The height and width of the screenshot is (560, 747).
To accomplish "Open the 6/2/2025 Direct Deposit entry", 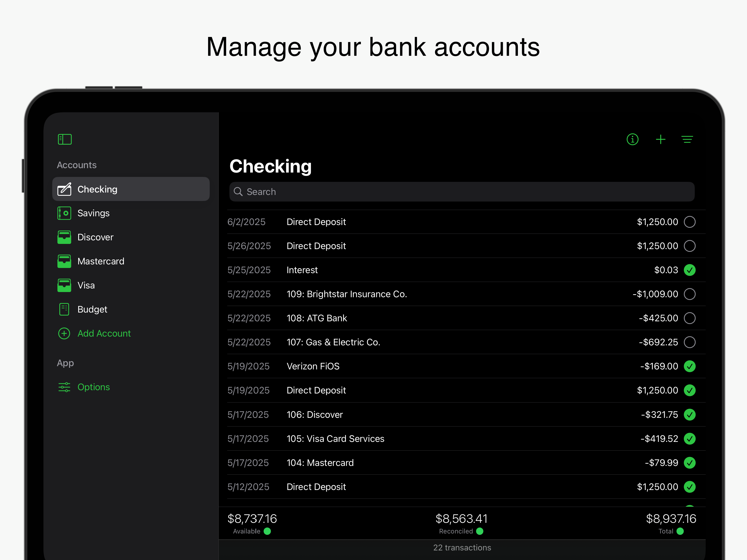I will tap(466, 222).
